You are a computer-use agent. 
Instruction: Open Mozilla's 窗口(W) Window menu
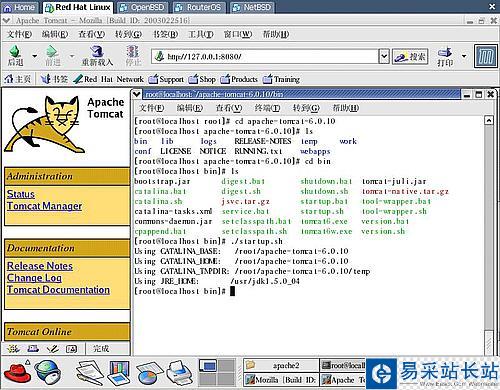[238, 34]
